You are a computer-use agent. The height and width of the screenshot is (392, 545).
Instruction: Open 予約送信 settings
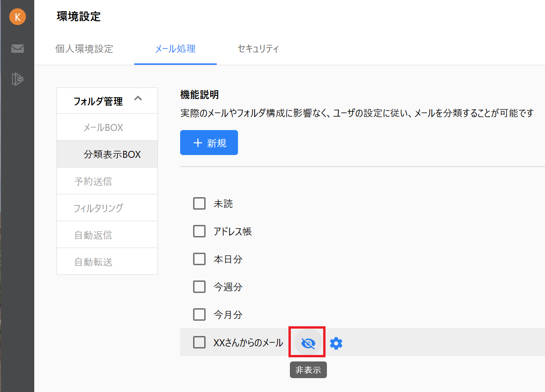[107, 181]
